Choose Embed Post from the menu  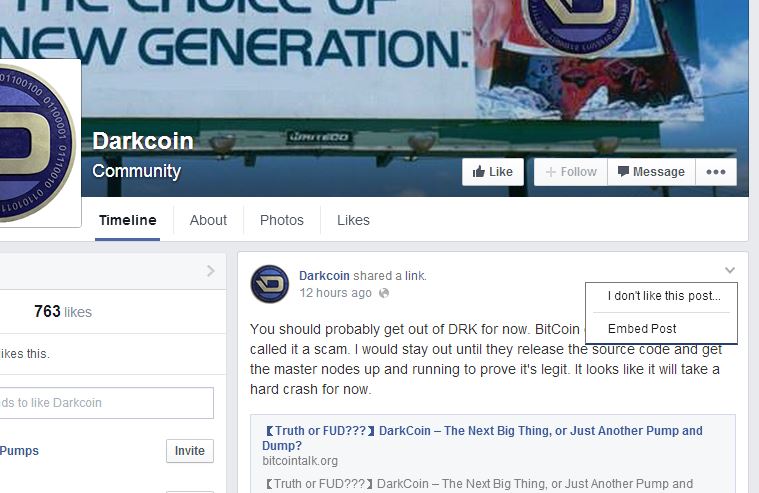(642, 329)
